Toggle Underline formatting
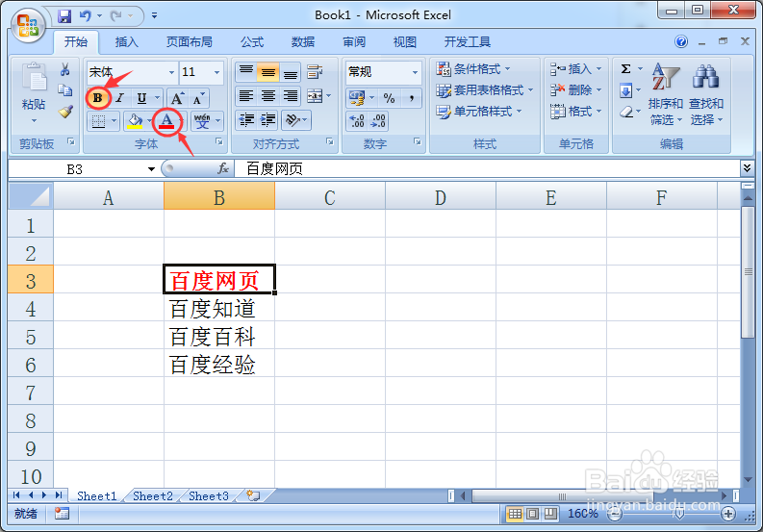Image resolution: width=763 pixels, height=532 pixels. click(141, 98)
